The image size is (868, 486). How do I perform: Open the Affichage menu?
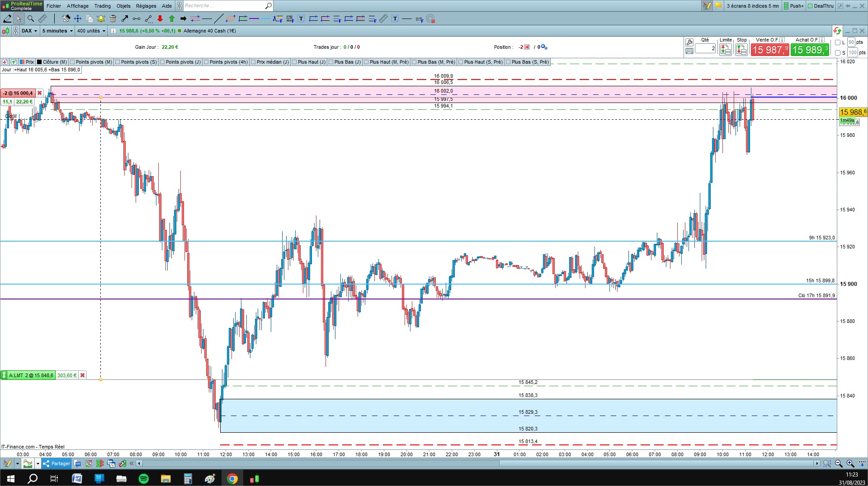pos(78,6)
